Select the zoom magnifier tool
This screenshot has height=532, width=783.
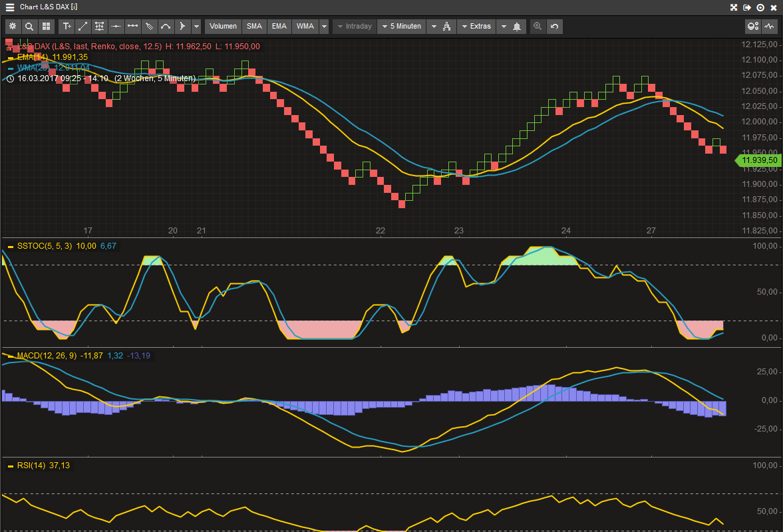point(31,26)
